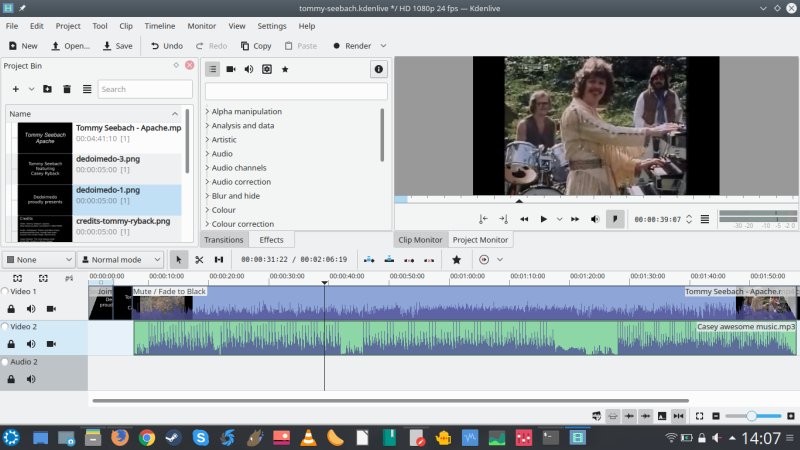Lock the Video 1 track

(11, 309)
